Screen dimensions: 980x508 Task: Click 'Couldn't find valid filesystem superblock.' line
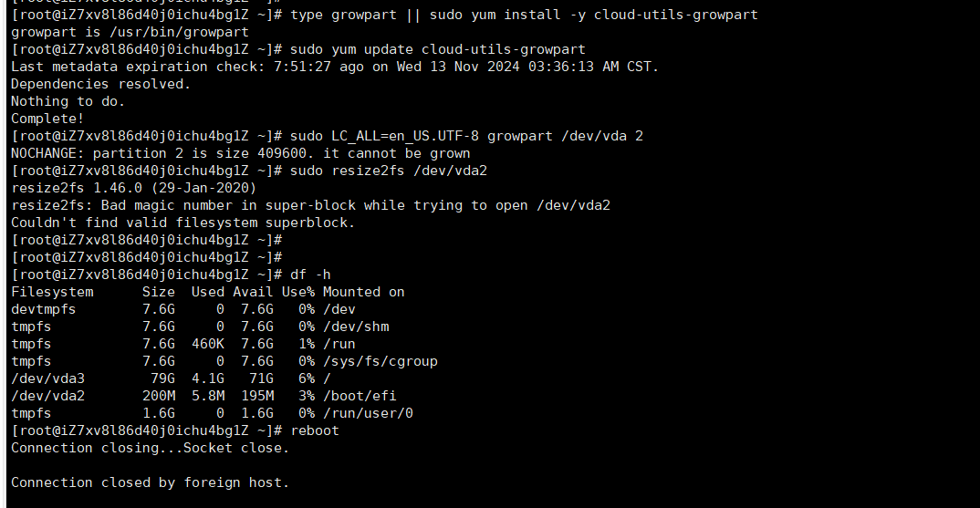tap(182, 223)
